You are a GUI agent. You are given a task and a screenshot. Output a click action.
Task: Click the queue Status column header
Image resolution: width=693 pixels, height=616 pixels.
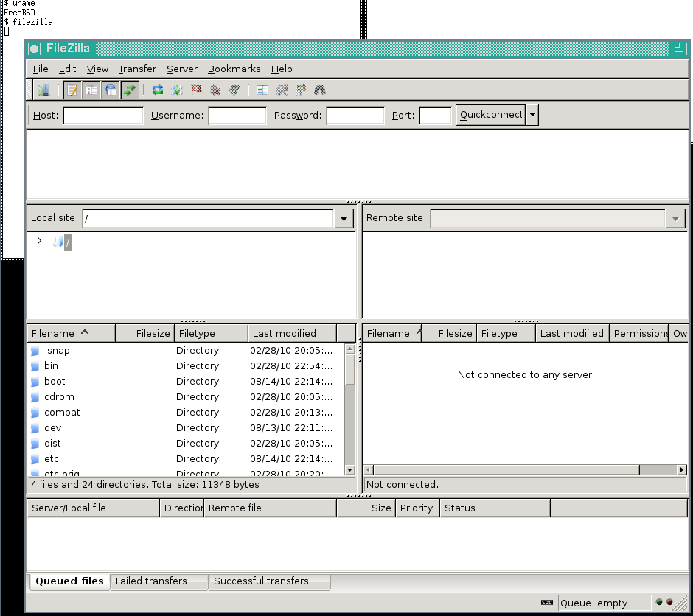tap(495, 508)
